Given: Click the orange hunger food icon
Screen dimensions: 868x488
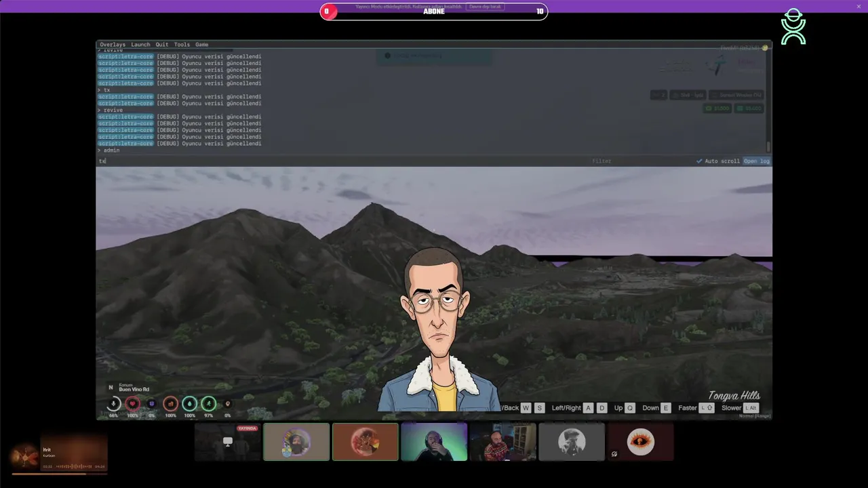Looking at the screenshot, I should click(170, 404).
